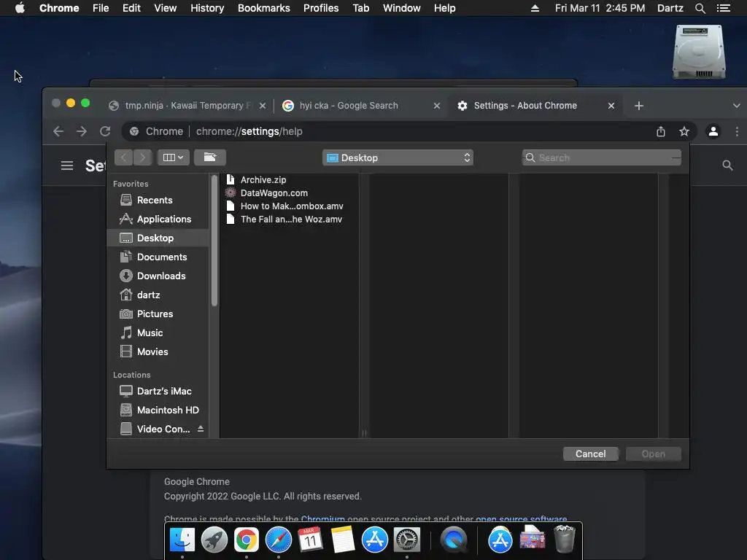The width and height of the screenshot is (747, 560).
Task: Open the Profiles menu
Action: coord(321,8)
